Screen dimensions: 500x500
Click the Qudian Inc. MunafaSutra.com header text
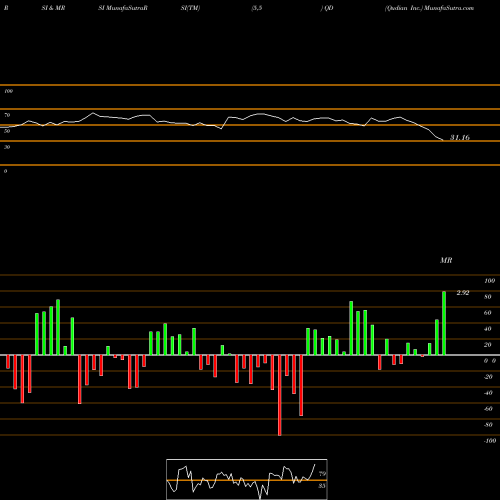429,8
